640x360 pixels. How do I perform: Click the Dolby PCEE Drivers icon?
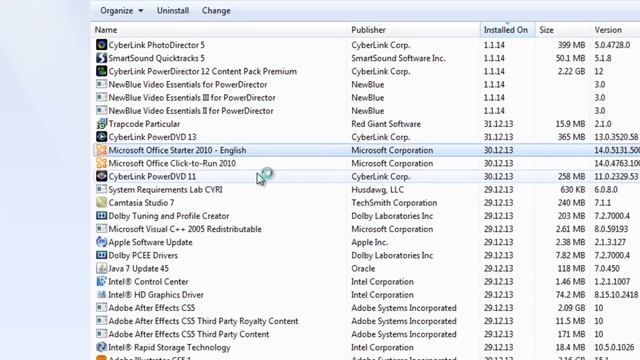point(101,255)
